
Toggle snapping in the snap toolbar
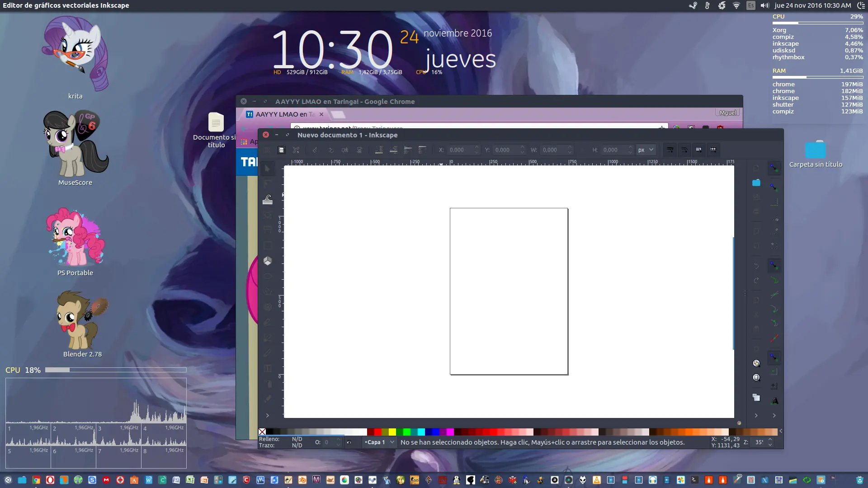point(775,168)
